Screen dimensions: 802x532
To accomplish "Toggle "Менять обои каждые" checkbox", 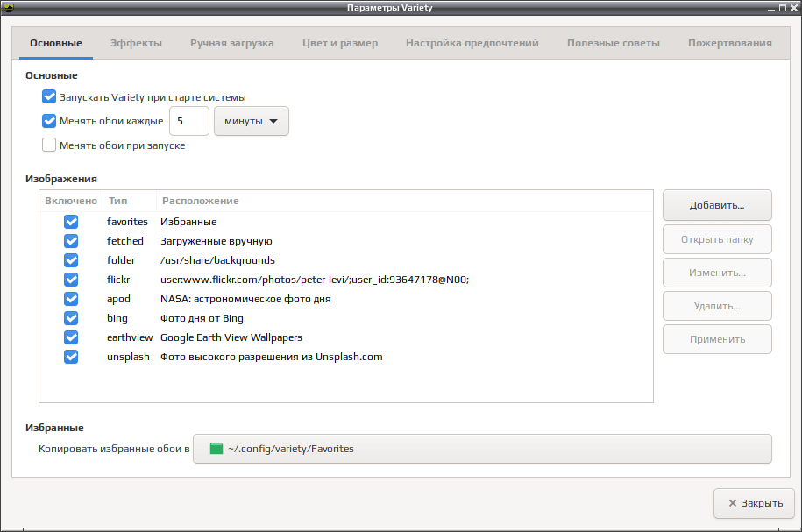I will point(49,121).
